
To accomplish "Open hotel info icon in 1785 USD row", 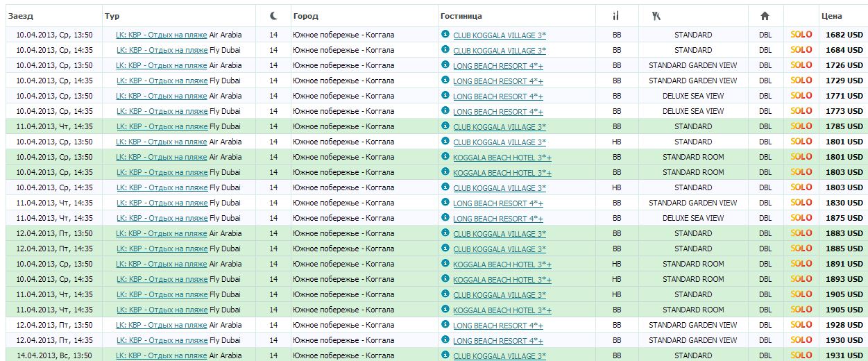I will coord(445,126).
